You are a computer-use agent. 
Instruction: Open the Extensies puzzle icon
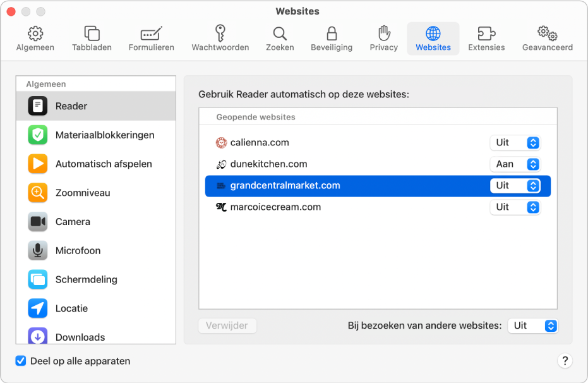pyautogui.click(x=486, y=33)
